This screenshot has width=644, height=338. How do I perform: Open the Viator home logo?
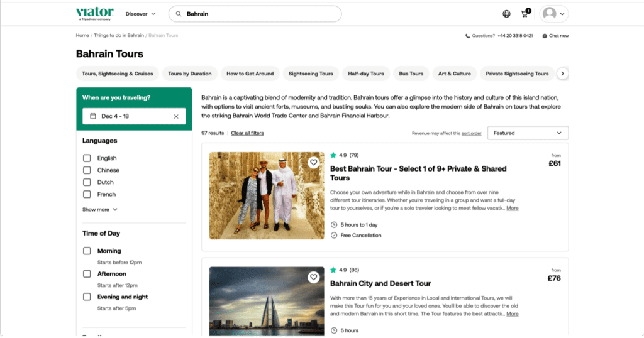coord(95,14)
